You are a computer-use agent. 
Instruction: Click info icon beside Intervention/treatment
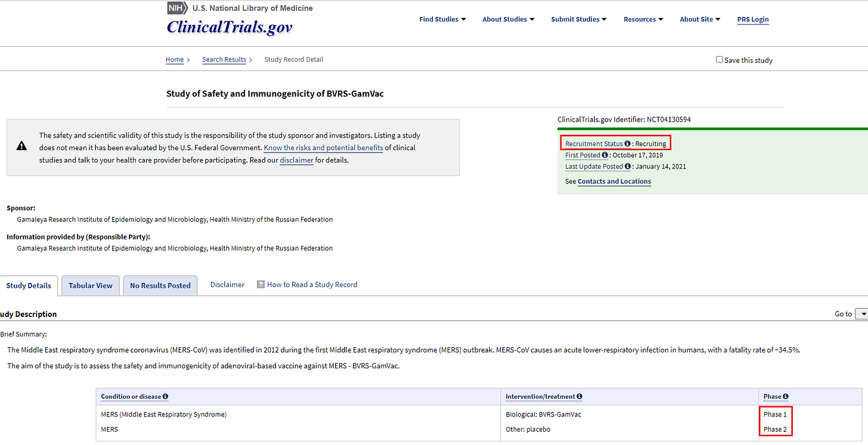[580, 397]
